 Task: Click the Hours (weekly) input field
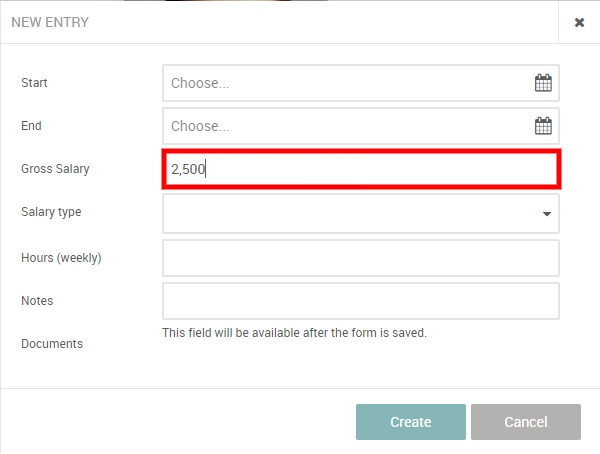tap(360, 257)
